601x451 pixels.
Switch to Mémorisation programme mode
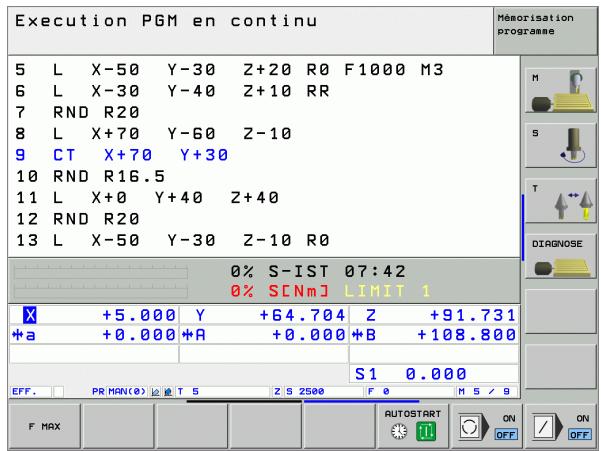pyautogui.click(x=545, y=31)
